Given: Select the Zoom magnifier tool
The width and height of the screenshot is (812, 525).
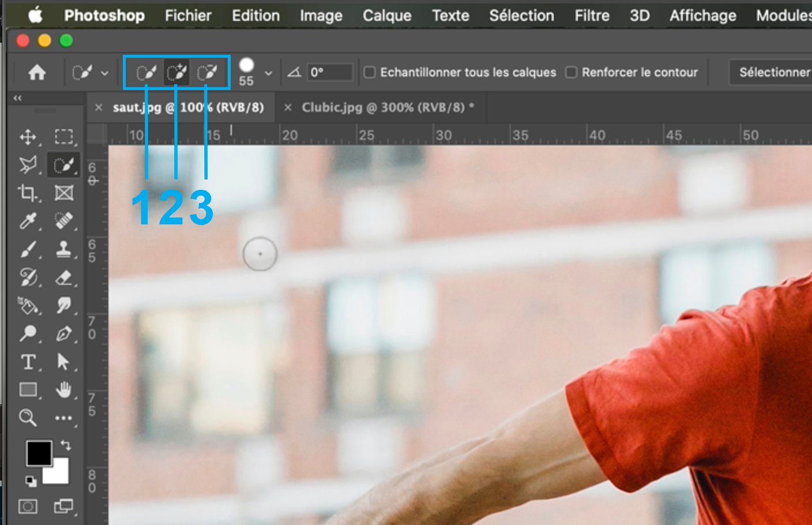Looking at the screenshot, I should [x=28, y=418].
